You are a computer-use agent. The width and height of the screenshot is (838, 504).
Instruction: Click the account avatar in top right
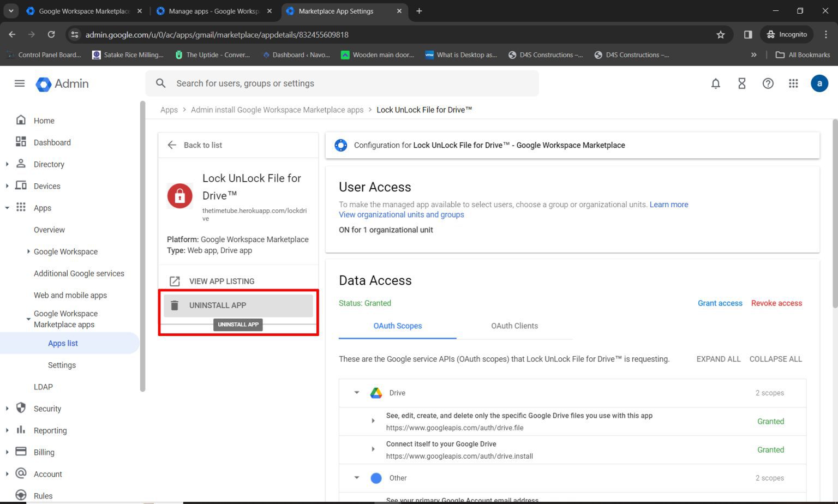[x=819, y=83]
